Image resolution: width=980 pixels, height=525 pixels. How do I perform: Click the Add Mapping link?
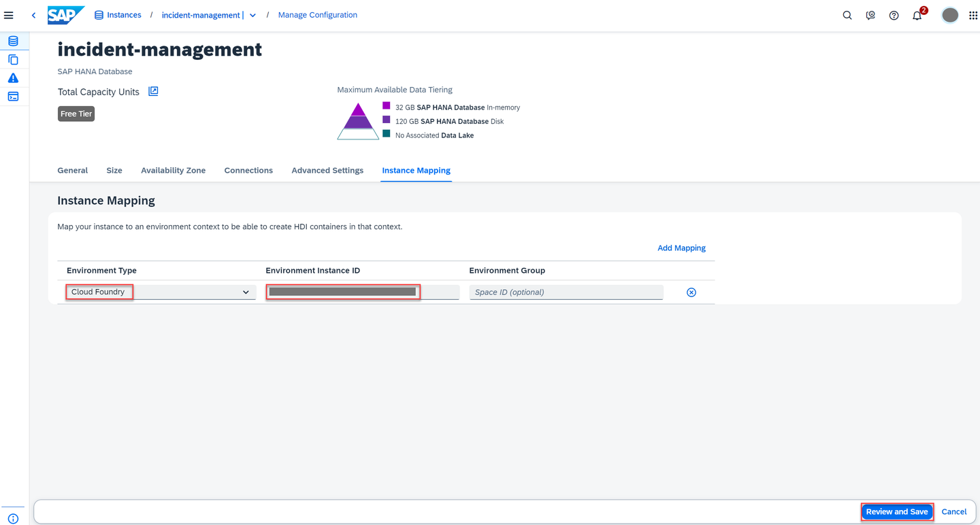[681, 248]
